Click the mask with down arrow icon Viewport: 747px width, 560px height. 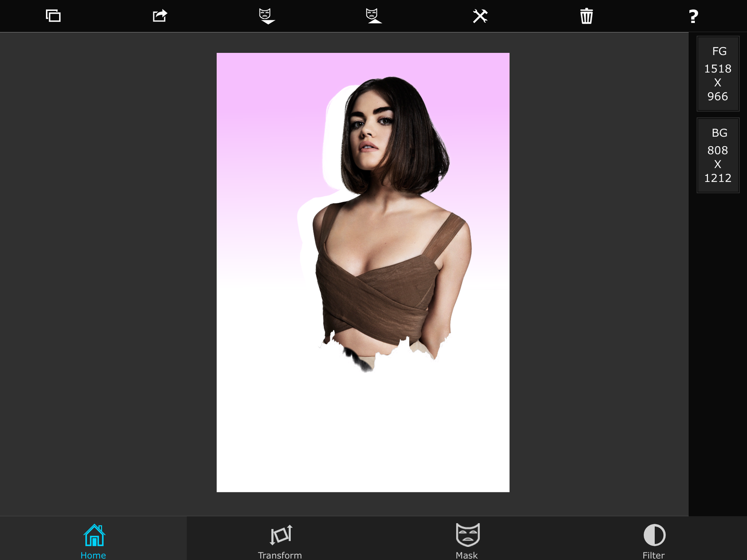[267, 16]
